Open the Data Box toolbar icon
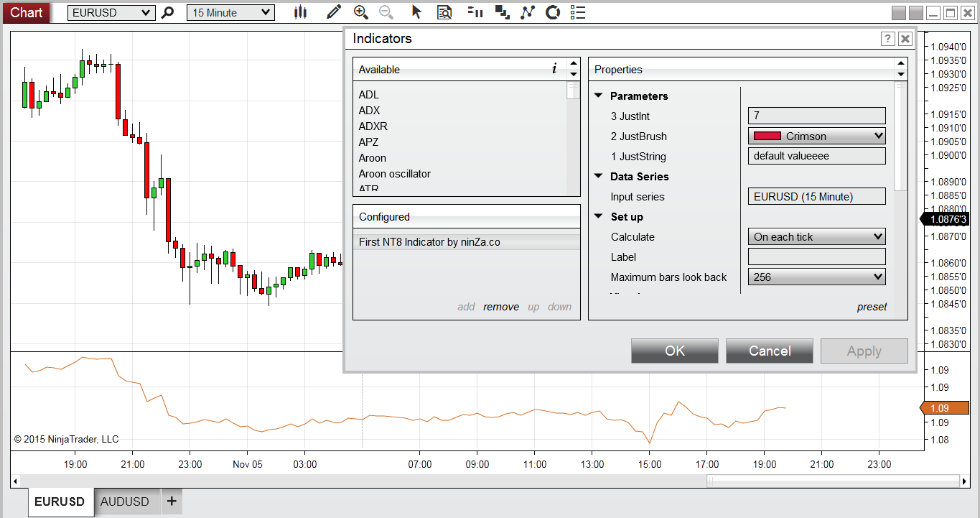Screen dimensions: 980x518 (445, 12)
